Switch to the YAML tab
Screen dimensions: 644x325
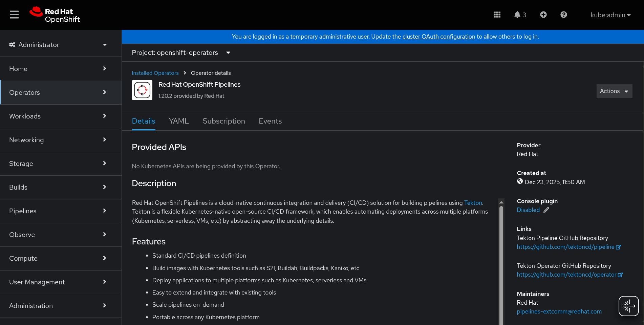179,121
